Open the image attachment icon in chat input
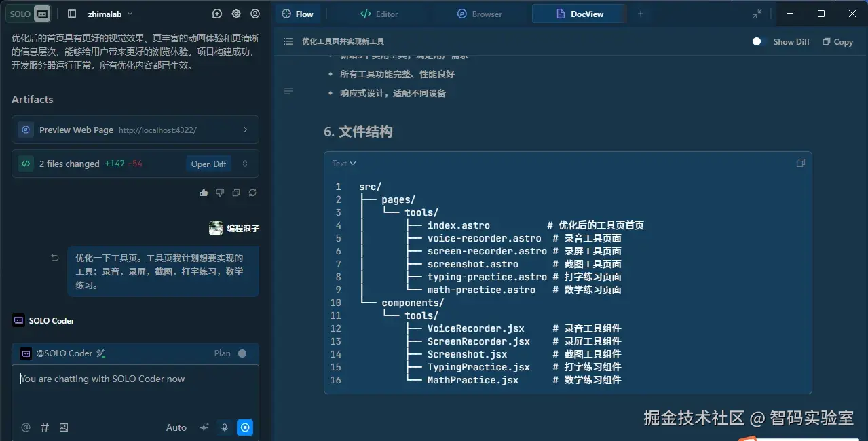The image size is (868, 441). [64, 427]
